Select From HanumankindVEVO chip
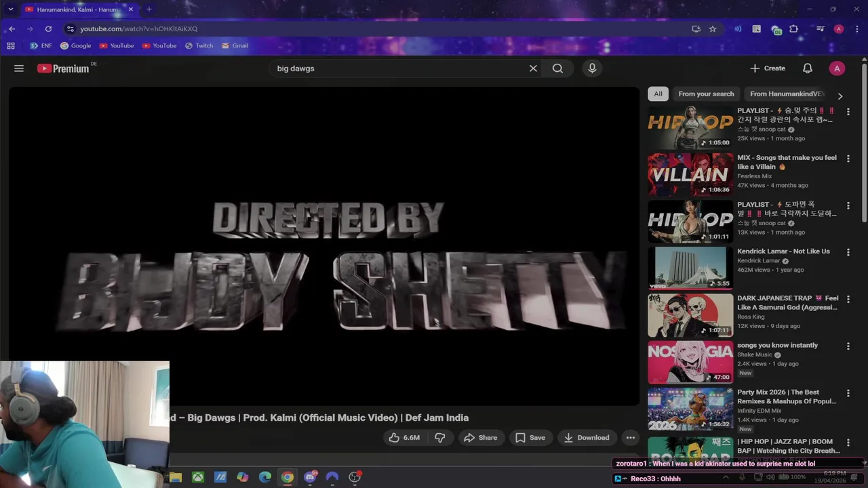Image resolution: width=868 pixels, height=488 pixels. [x=787, y=94]
